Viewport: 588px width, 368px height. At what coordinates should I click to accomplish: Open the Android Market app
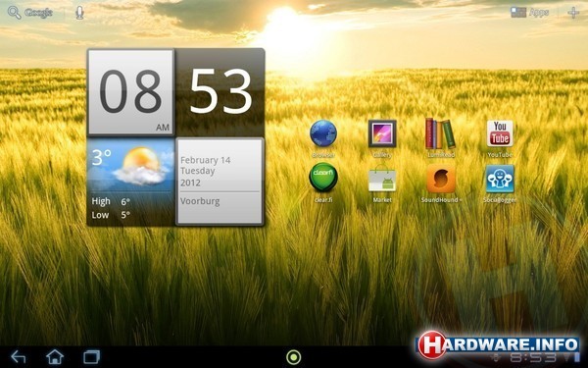[x=382, y=179]
